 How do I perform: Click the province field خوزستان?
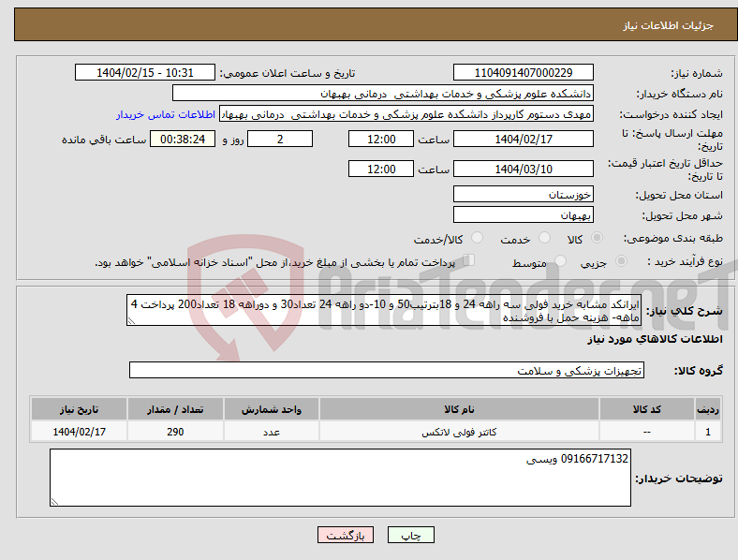pos(523,195)
